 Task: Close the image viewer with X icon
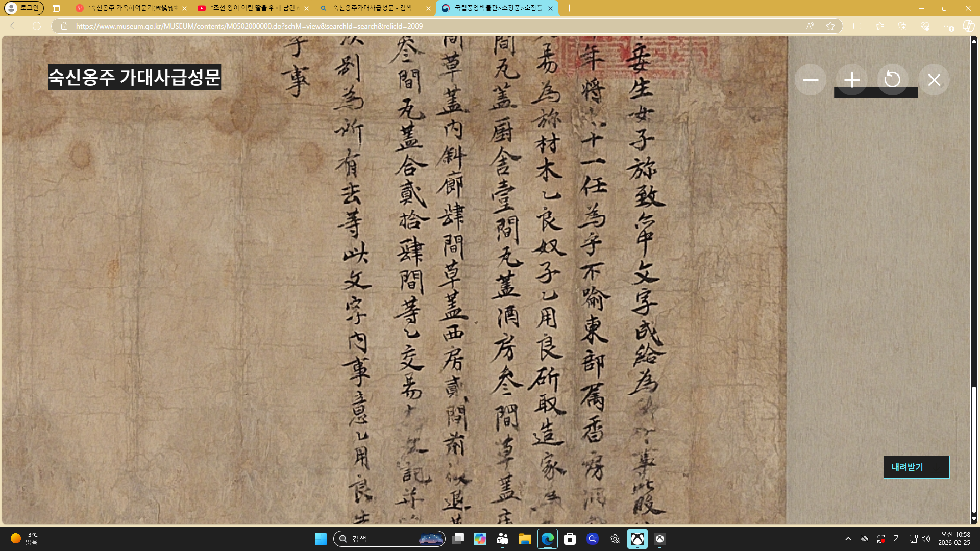click(x=934, y=80)
